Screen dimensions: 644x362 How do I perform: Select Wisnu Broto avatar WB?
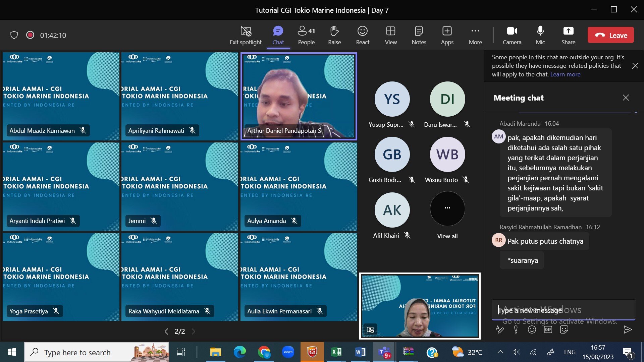point(447,155)
